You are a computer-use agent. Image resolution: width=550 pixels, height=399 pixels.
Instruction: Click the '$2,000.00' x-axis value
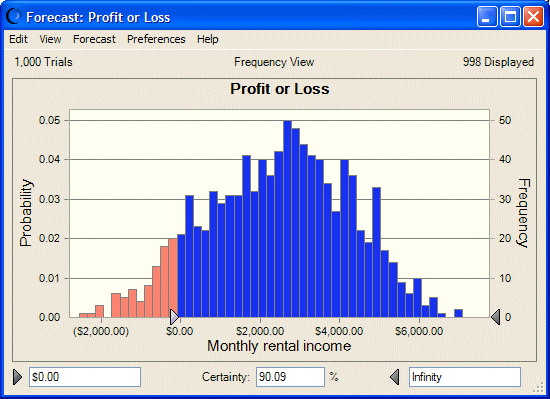pos(260,331)
